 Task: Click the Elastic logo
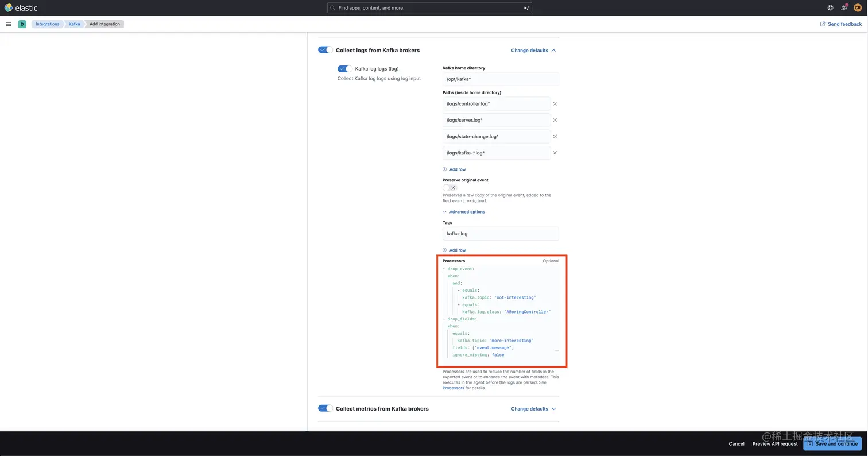coord(21,8)
